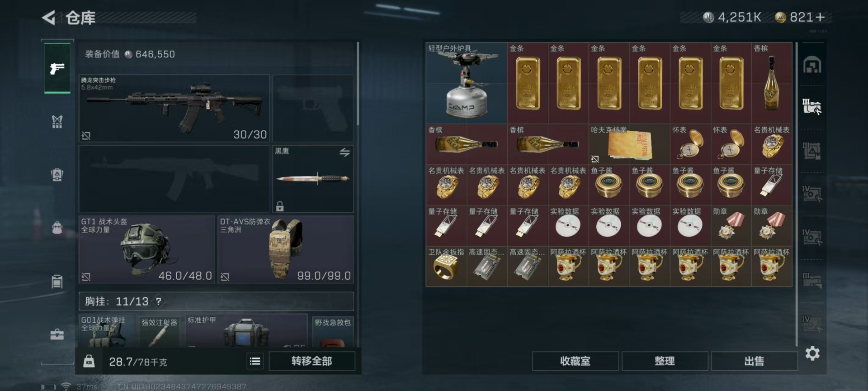Image resolution: width=868 pixels, height=391 pixels.
Task: Open the briefcase secure container category
Action: coord(57,334)
